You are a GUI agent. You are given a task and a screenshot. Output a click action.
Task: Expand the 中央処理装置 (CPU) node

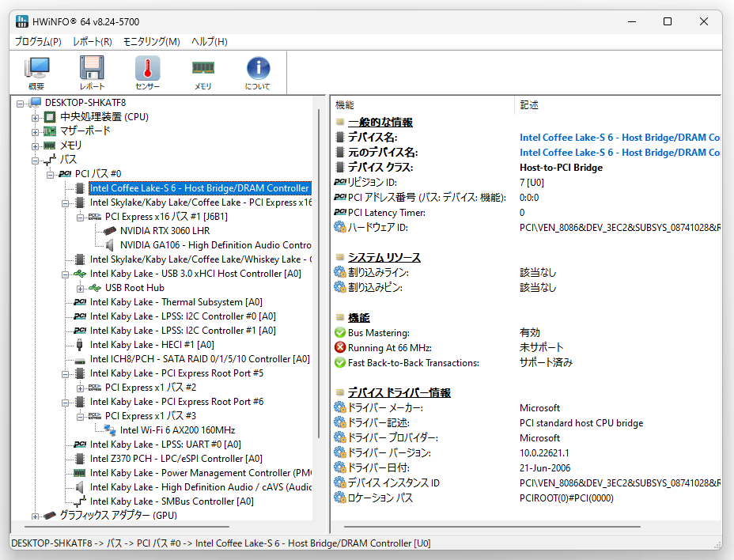tap(35, 118)
